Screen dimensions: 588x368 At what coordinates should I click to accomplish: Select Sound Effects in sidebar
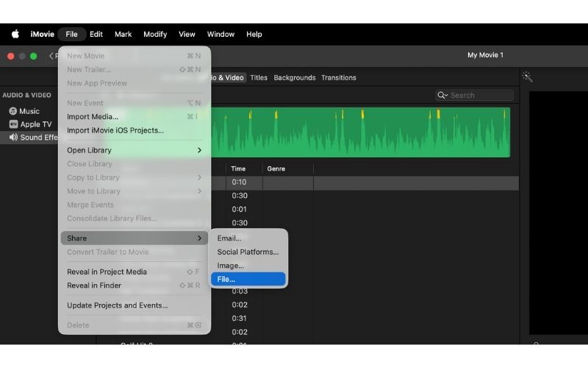pyautogui.click(x=29, y=138)
